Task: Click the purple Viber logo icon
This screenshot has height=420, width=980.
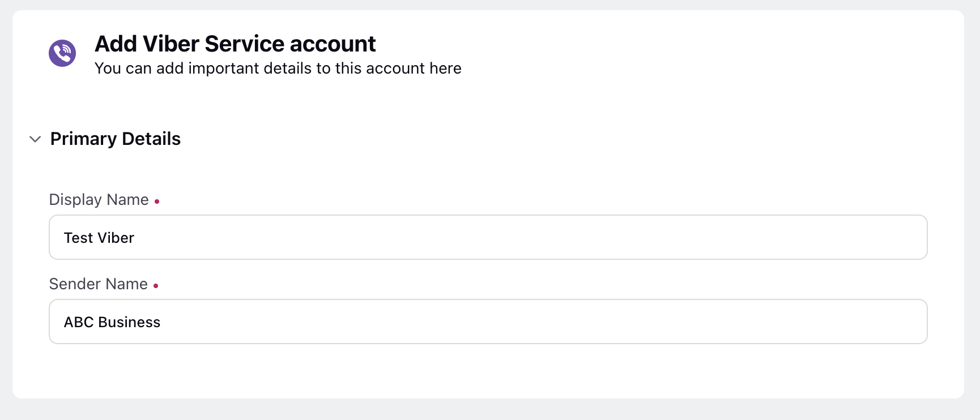Action: pyautogui.click(x=62, y=53)
